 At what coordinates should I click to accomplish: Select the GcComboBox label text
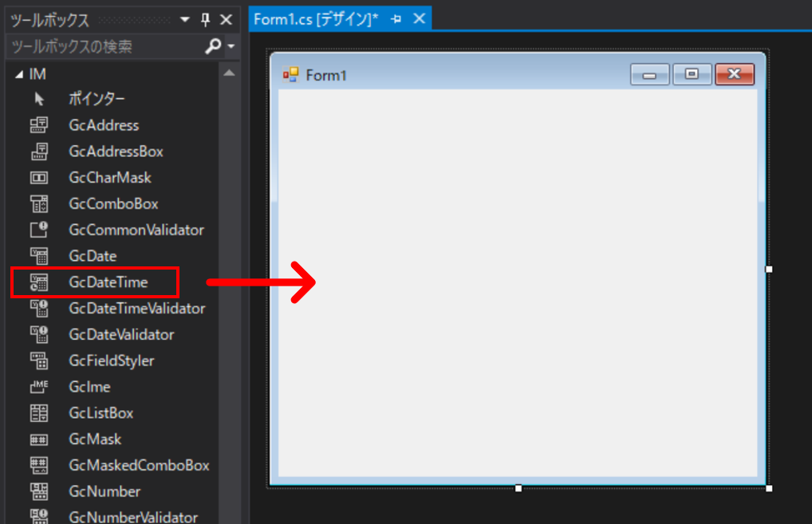coord(113,203)
